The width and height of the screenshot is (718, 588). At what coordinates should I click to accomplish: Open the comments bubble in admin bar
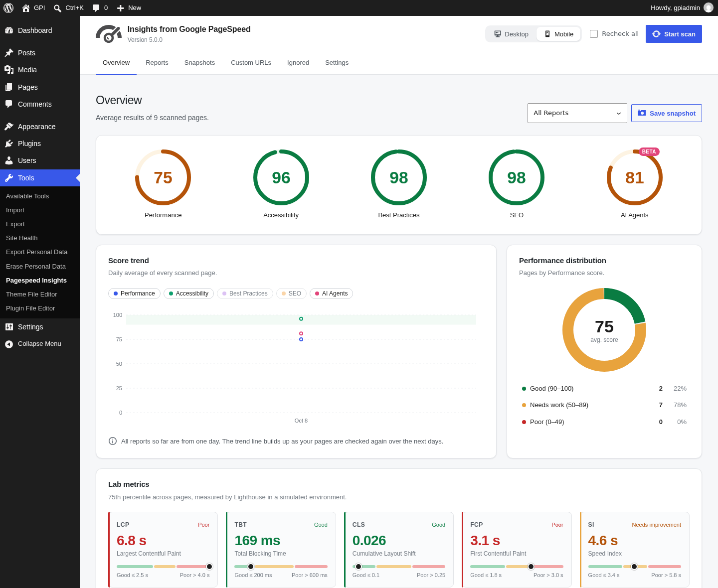[x=96, y=8]
